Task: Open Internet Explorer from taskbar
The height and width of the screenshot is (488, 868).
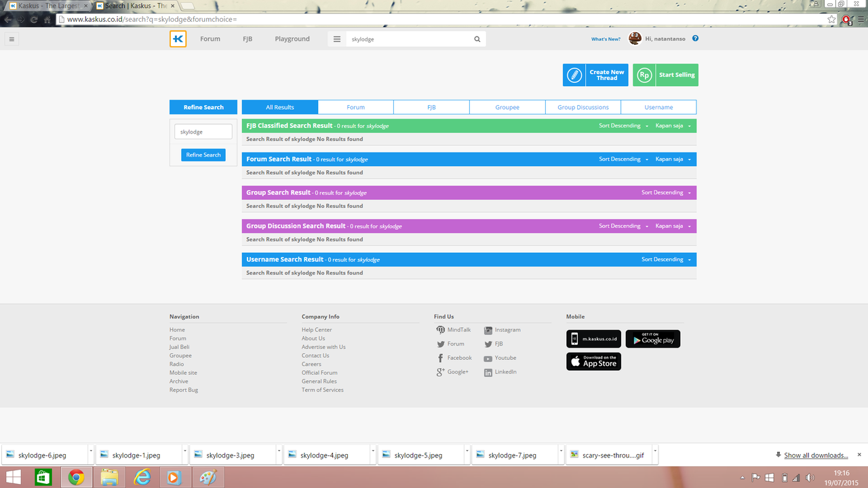Action: coord(142,477)
